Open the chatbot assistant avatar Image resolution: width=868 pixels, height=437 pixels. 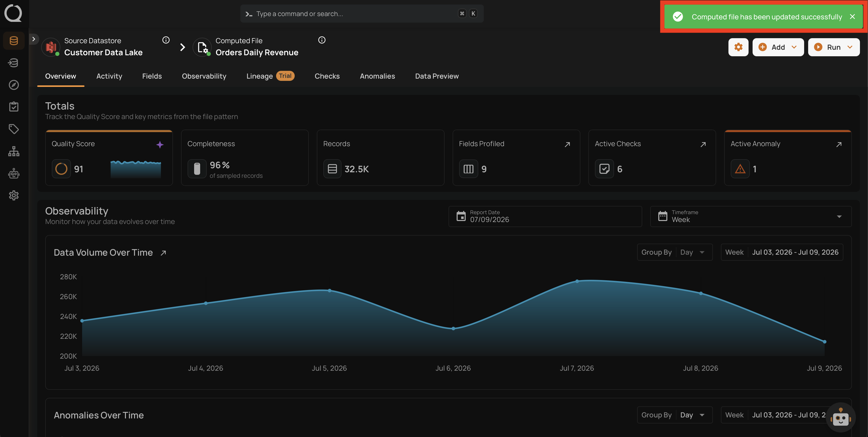coord(841,417)
